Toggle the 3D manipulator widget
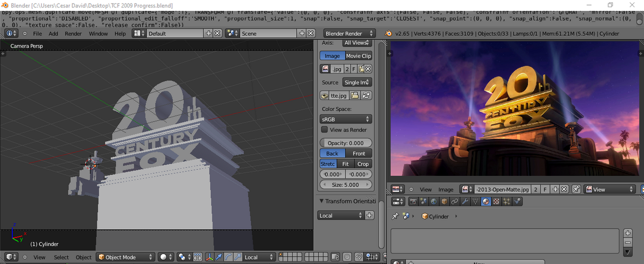This screenshot has width=644, height=264. click(x=210, y=257)
